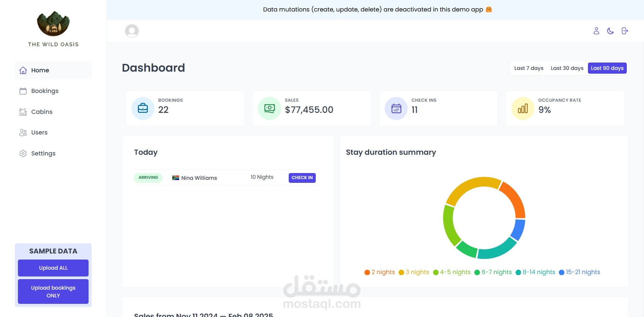The height and width of the screenshot is (317, 644).
Task: Click the logout icon in header
Action: point(625,31)
